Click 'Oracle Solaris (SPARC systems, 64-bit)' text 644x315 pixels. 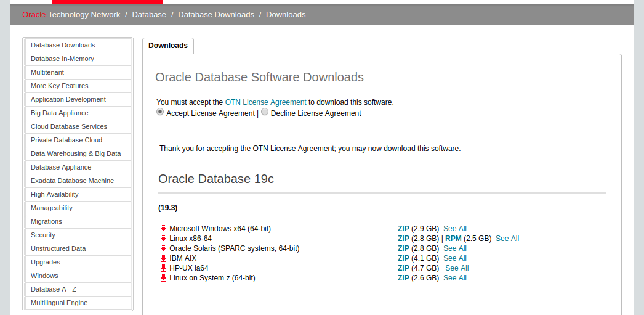click(x=235, y=248)
